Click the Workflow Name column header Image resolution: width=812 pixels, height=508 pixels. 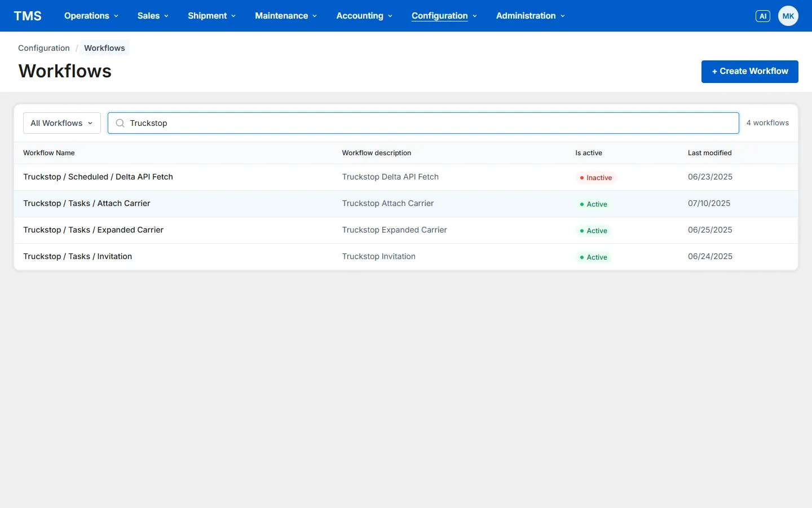[49, 153]
